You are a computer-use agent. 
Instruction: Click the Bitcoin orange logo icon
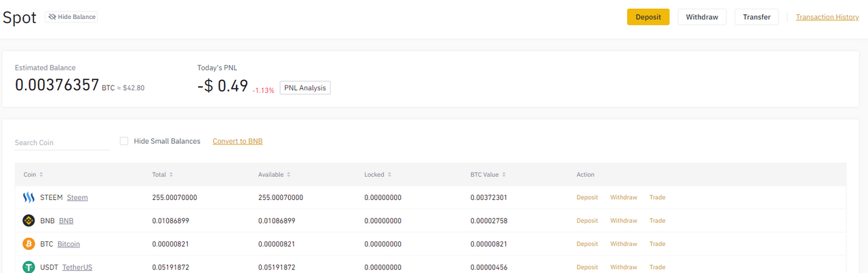(28, 244)
